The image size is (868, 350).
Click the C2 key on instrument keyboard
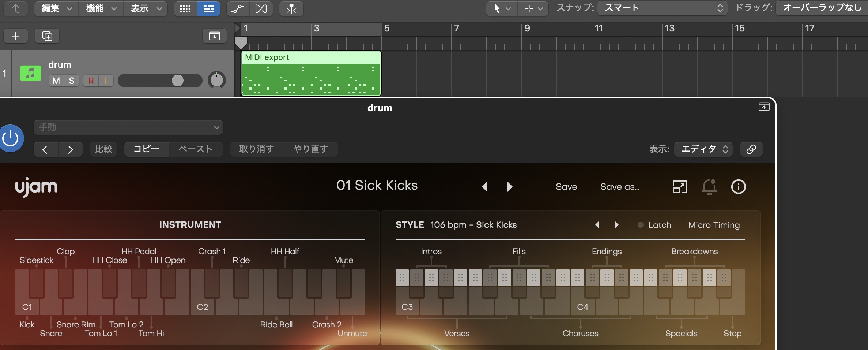[203, 307]
